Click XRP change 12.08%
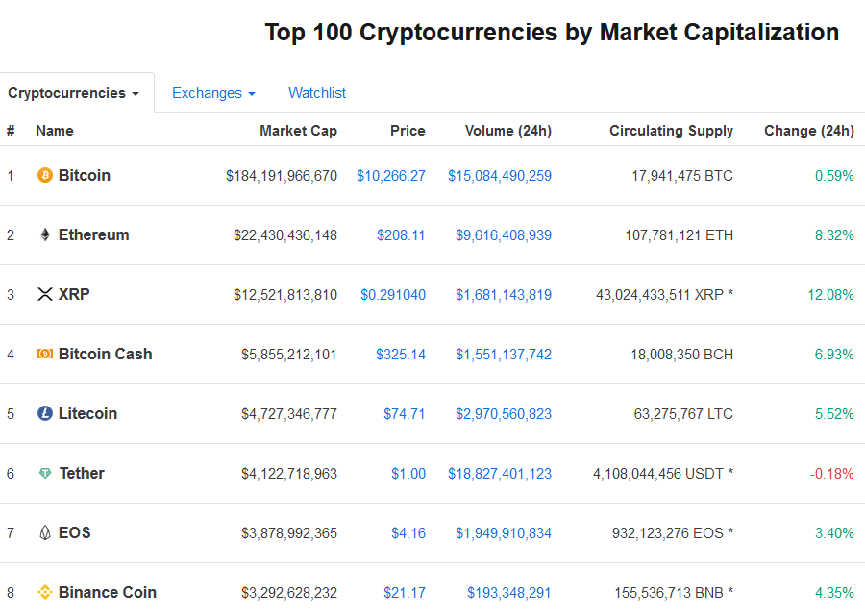Viewport: 865px width, 616px height. [830, 295]
